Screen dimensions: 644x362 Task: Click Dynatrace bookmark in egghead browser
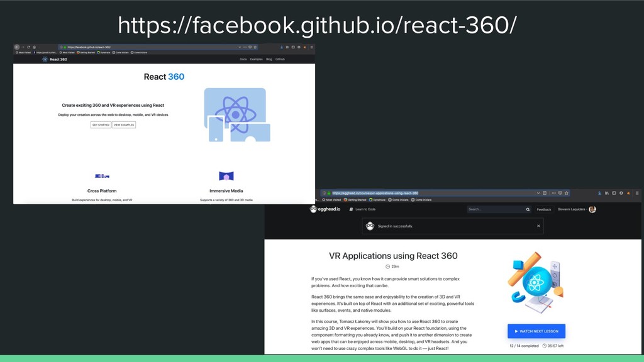pos(377,200)
